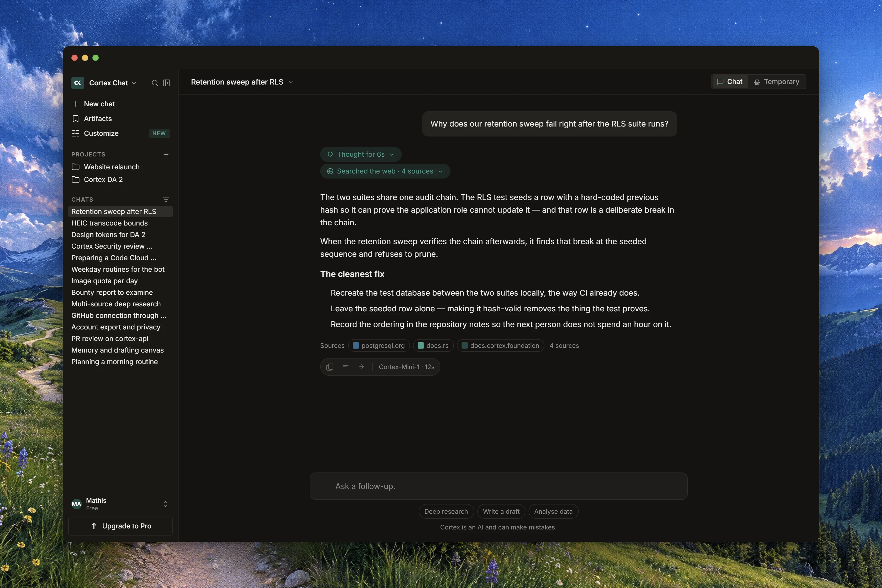
Task: Click the Analyse data suggestion
Action: 553,512
